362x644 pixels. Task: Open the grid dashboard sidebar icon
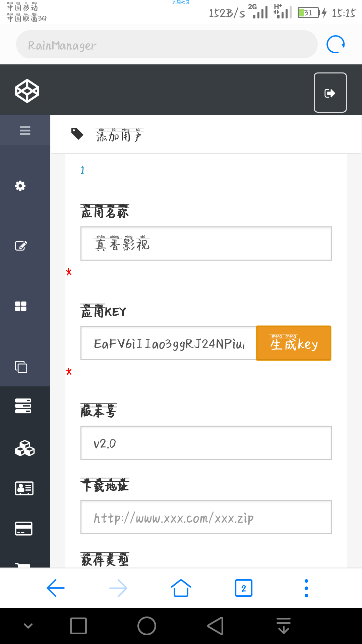click(21, 306)
